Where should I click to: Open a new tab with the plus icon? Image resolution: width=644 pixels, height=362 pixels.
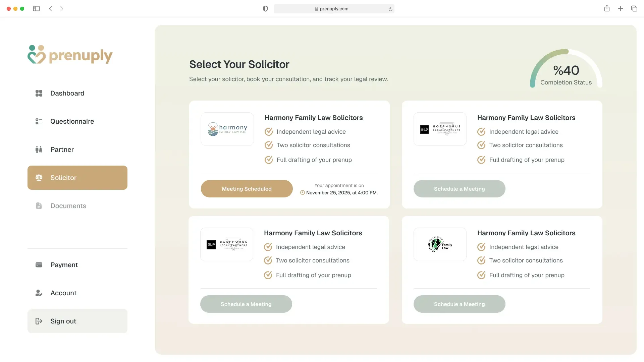tap(621, 9)
